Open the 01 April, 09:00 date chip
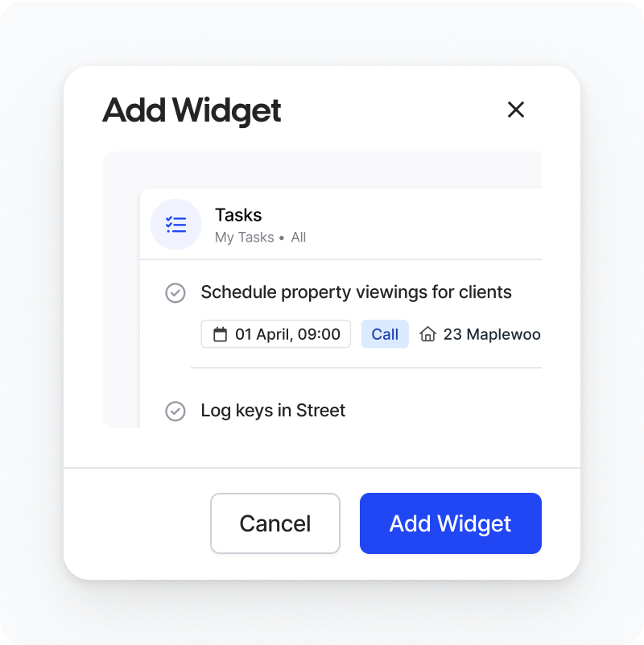644x645 pixels. [276, 334]
